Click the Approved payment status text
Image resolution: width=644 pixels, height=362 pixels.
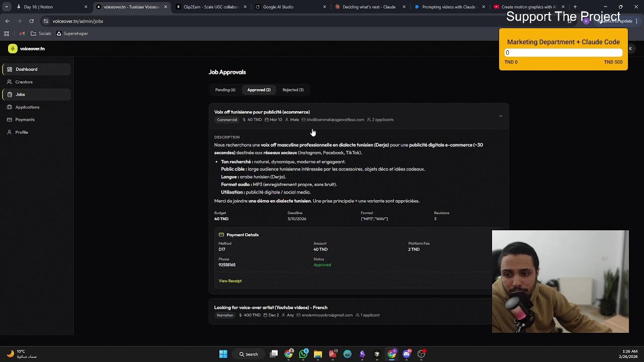click(322, 265)
